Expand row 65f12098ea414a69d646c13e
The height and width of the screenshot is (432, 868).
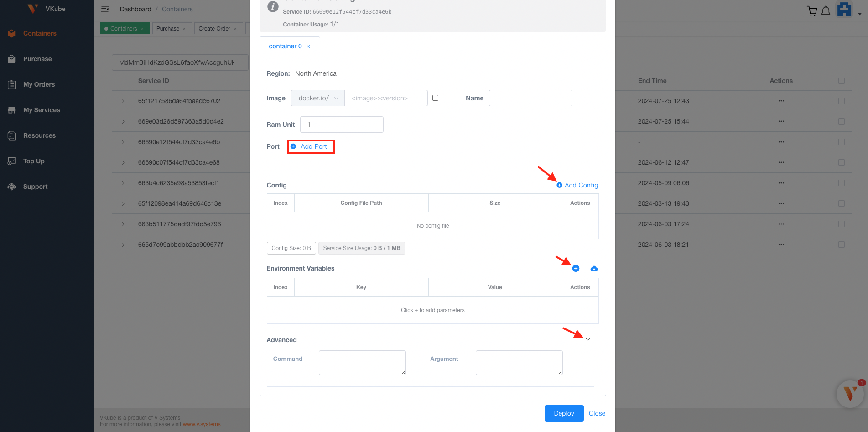(123, 203)
